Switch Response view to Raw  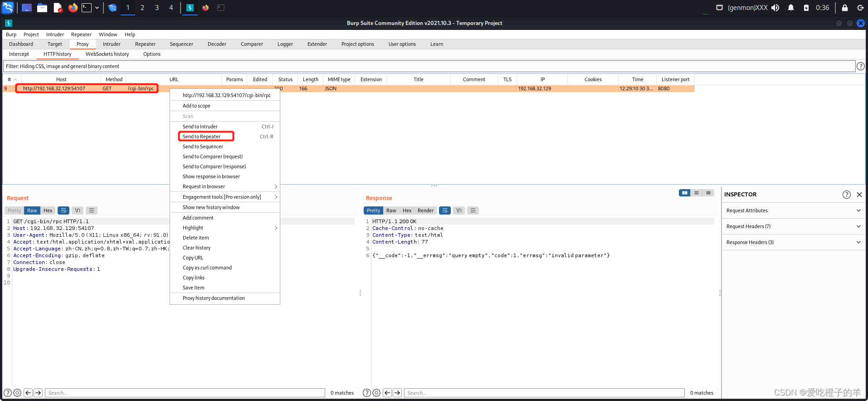(x=391, y=210)
